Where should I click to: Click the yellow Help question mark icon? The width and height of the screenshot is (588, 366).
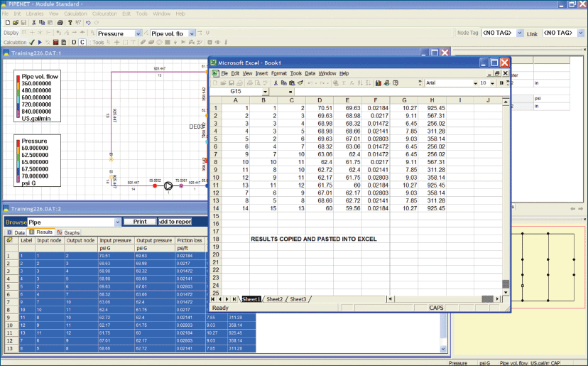tap(70, 23)
